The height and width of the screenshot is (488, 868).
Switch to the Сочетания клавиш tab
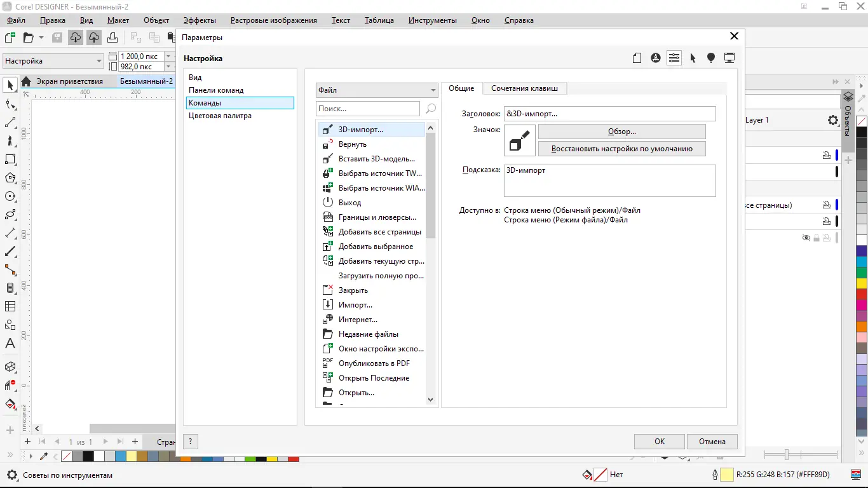(x=524, y=88)
